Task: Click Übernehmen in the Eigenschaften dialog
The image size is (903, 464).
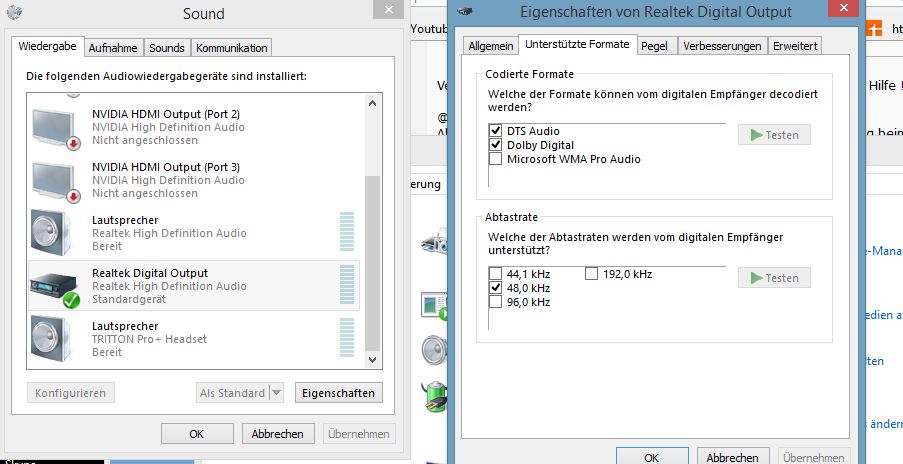Action: point(814,457)
